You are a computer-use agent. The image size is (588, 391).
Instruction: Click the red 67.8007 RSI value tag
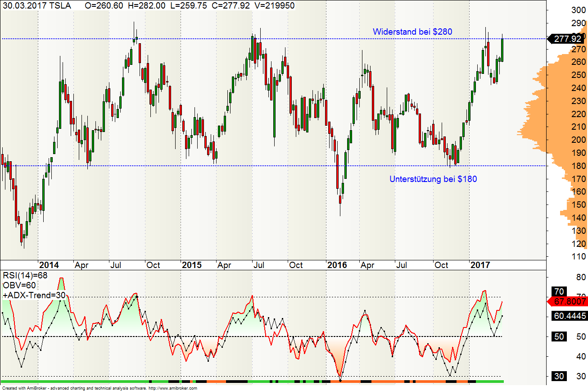567,301
